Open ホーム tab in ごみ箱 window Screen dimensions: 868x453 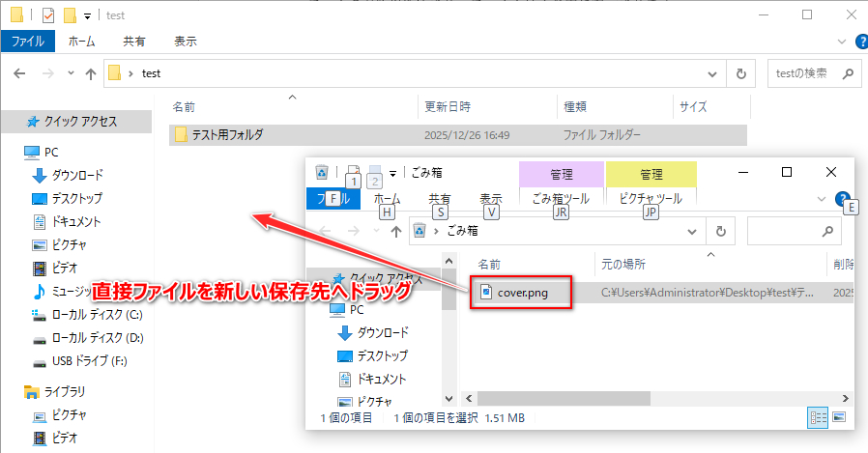[387, 199]
